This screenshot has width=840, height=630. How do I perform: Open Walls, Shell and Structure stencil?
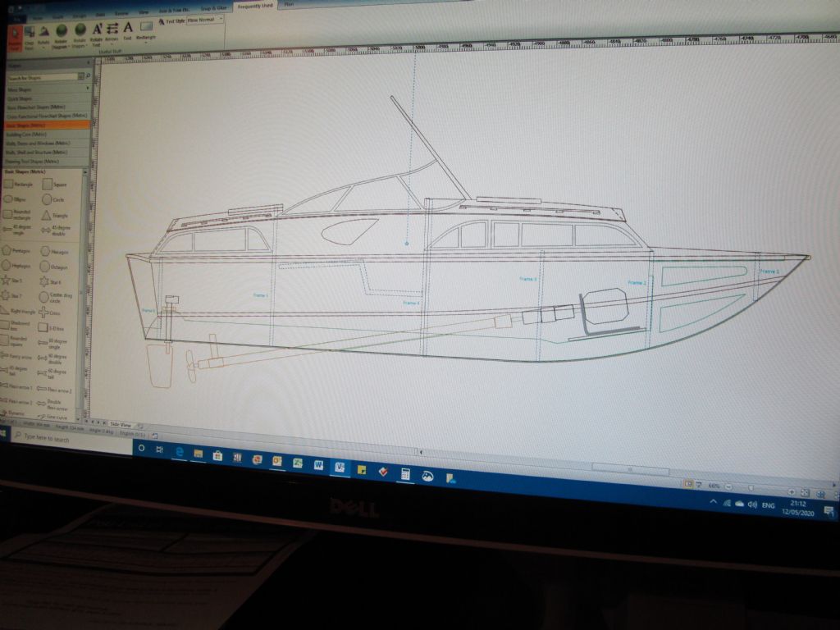pos(47,152)
